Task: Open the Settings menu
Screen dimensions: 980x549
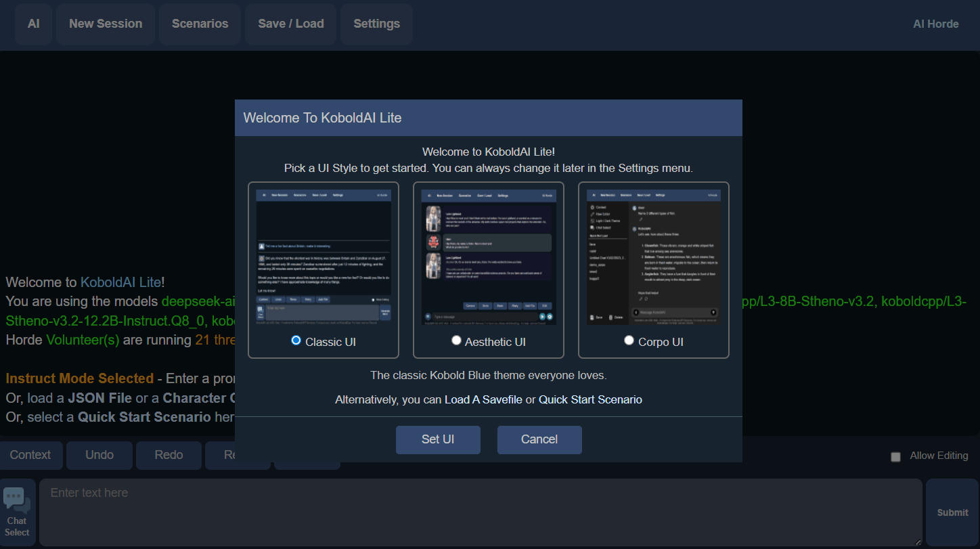Action: click(376, 24)
